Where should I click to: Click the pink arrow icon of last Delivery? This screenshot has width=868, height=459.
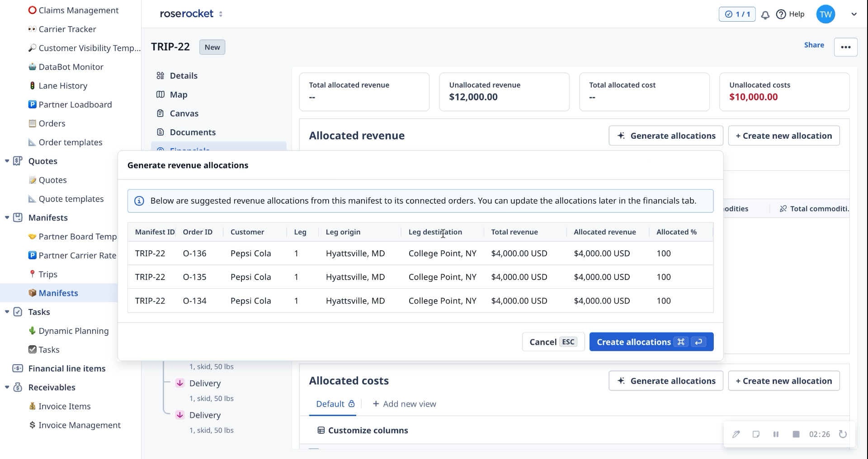180,415
